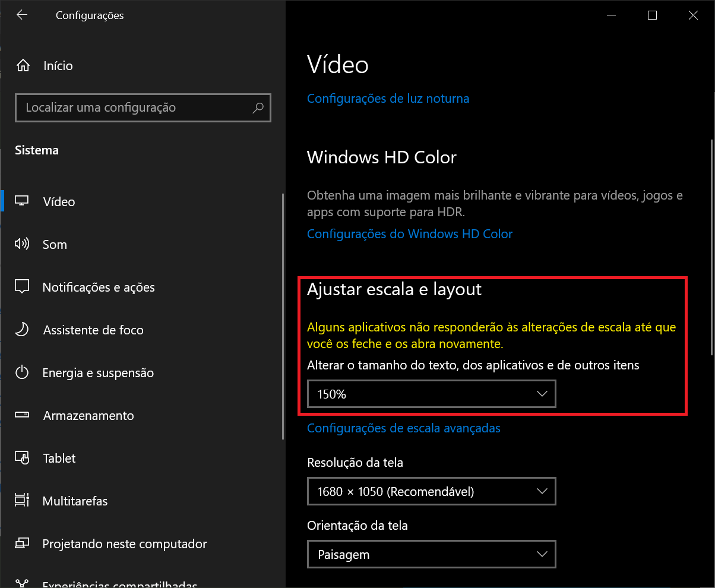This screenshot has width=715, height=588.
Task: Click the back arrow icon
Action: coord(22,15)
